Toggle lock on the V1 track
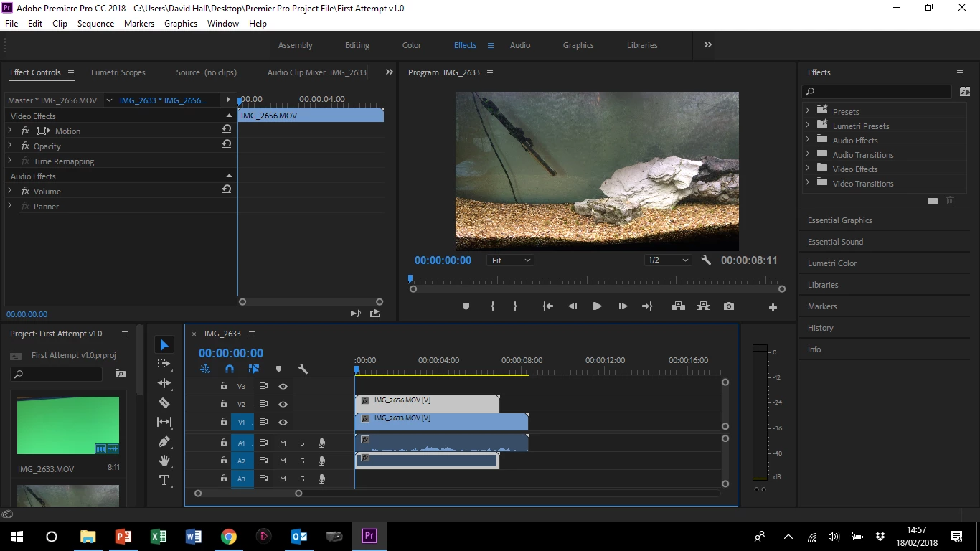 point(224,423)
